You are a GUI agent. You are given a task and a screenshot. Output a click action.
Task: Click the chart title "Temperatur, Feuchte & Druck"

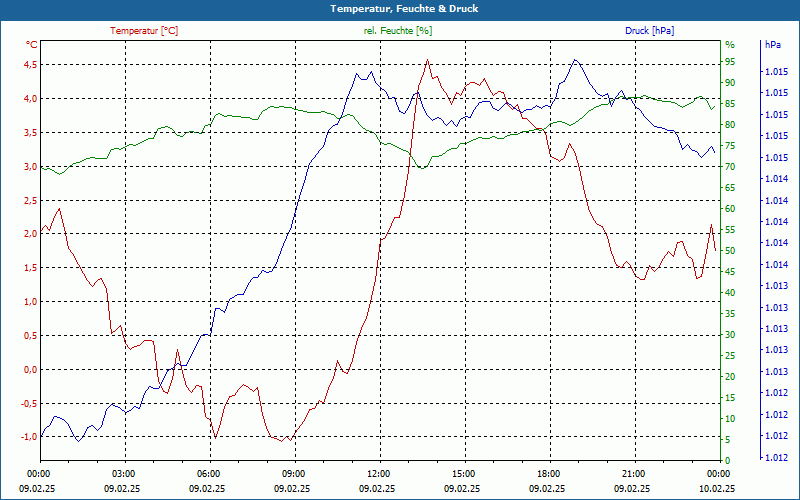point(404,9)
